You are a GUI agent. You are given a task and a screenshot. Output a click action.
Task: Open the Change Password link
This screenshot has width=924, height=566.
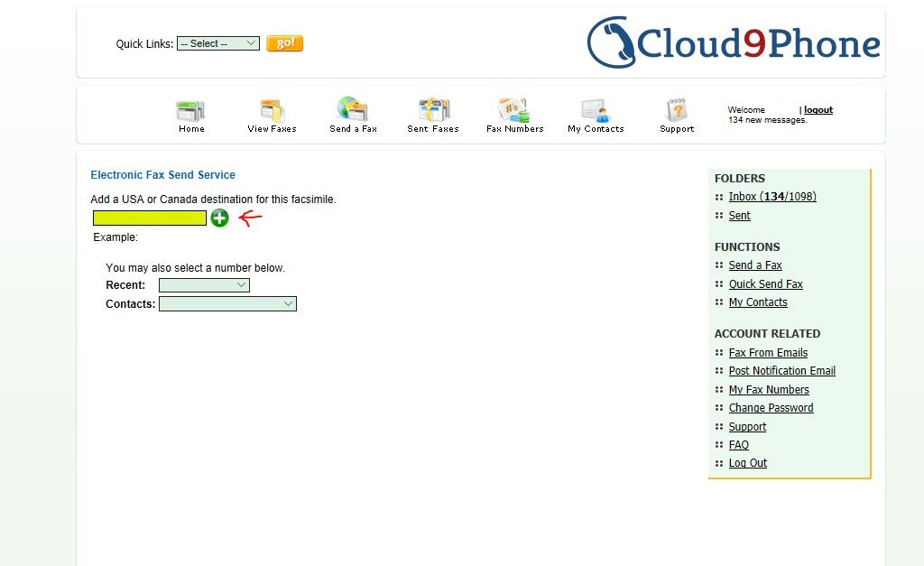click(771, 407)
